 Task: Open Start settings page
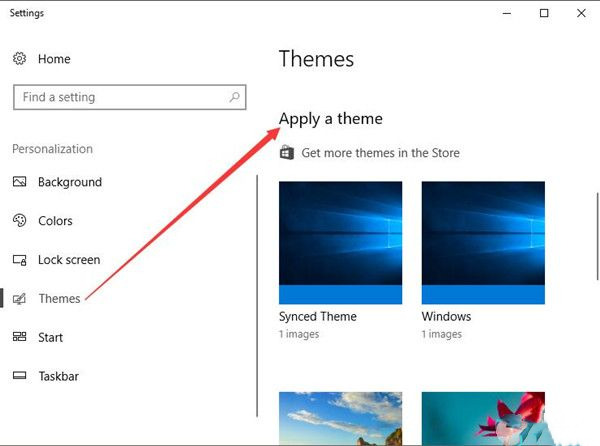point(50,337)
